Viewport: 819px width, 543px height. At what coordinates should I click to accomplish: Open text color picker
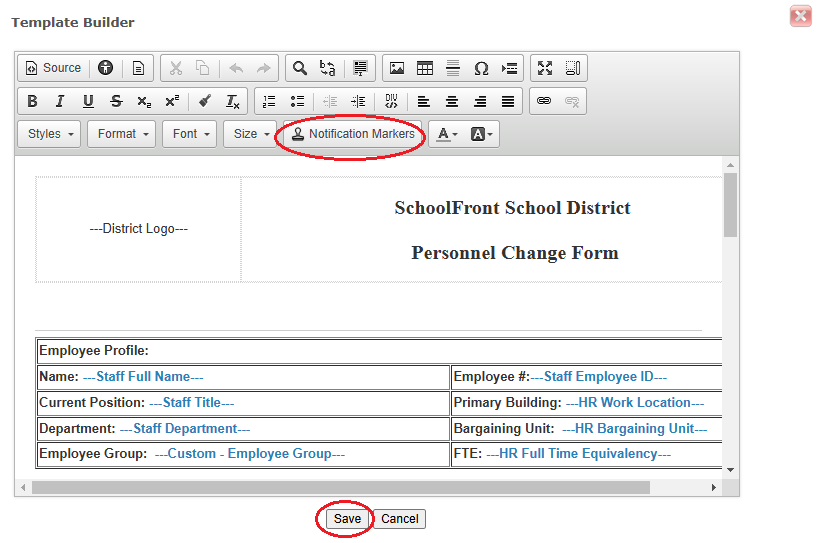click(x=447, y=134)
